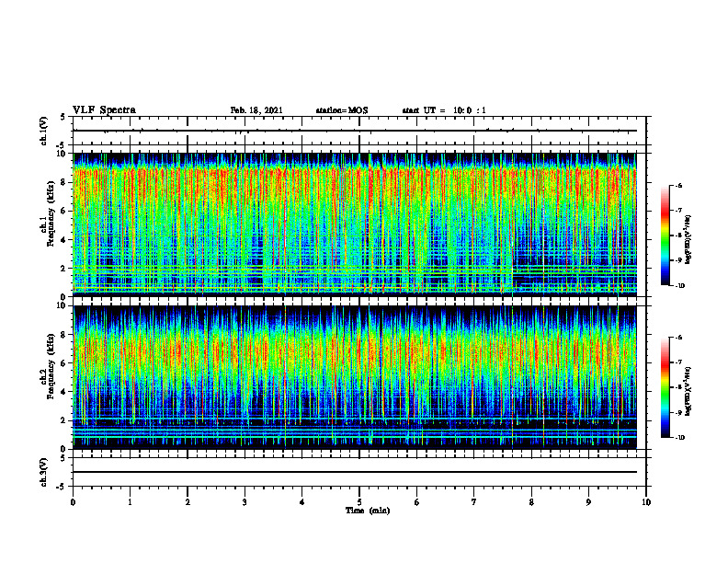Click the "ch.1(V)" axis label at top
The width and height of the screenshot is (728, 563).
(x=43, y=131)
